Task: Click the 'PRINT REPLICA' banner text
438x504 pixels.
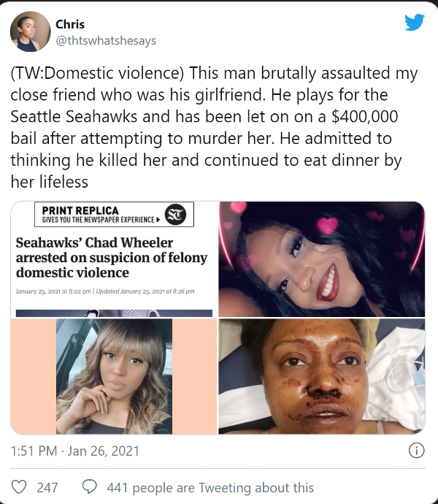Action: point(80,210)
